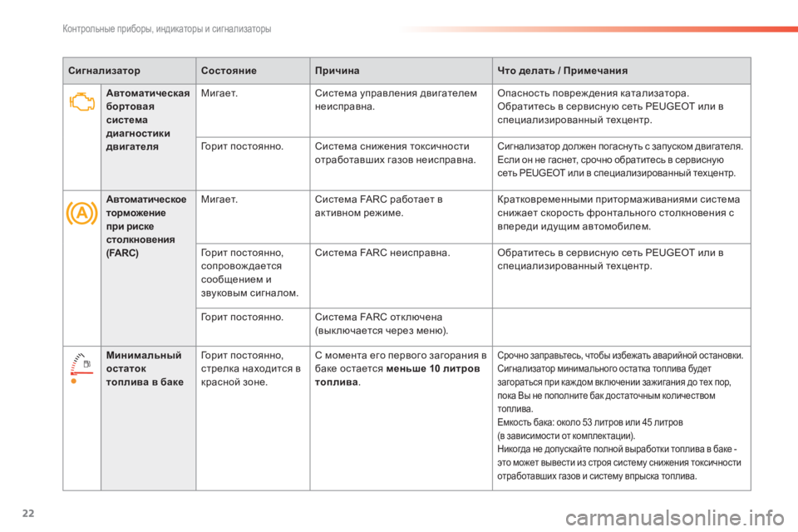This screenshot has height=532, width=798.
Task: Click 'Обратитесь в сервисную сеть PEUGEOT' in FARC row
Action: tap(596, 253)
